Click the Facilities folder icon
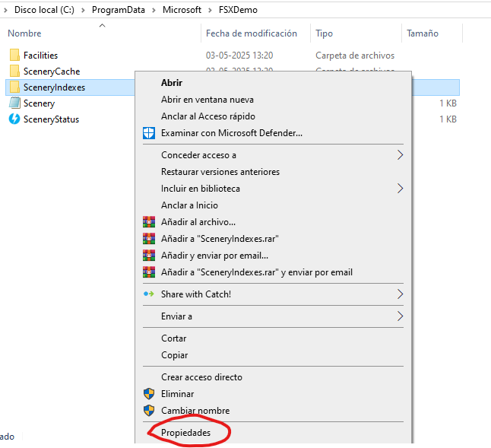 pos(14,56)
